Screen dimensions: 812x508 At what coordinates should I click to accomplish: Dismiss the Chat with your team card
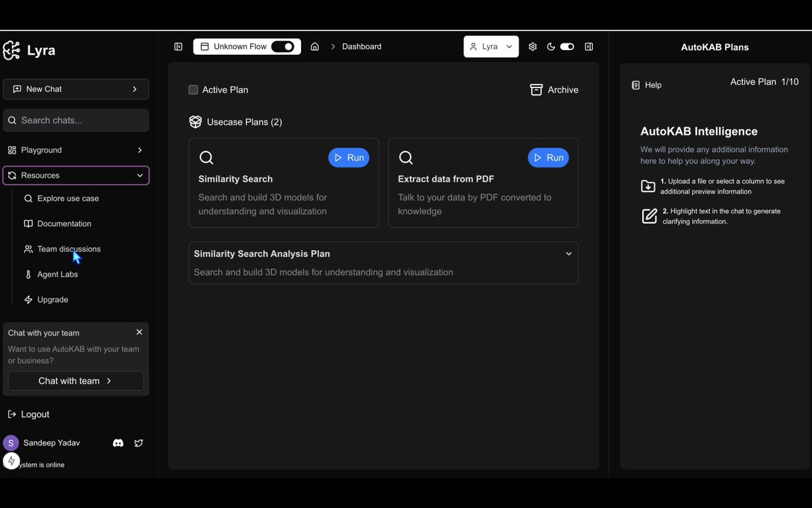click(x=139, y=332)
